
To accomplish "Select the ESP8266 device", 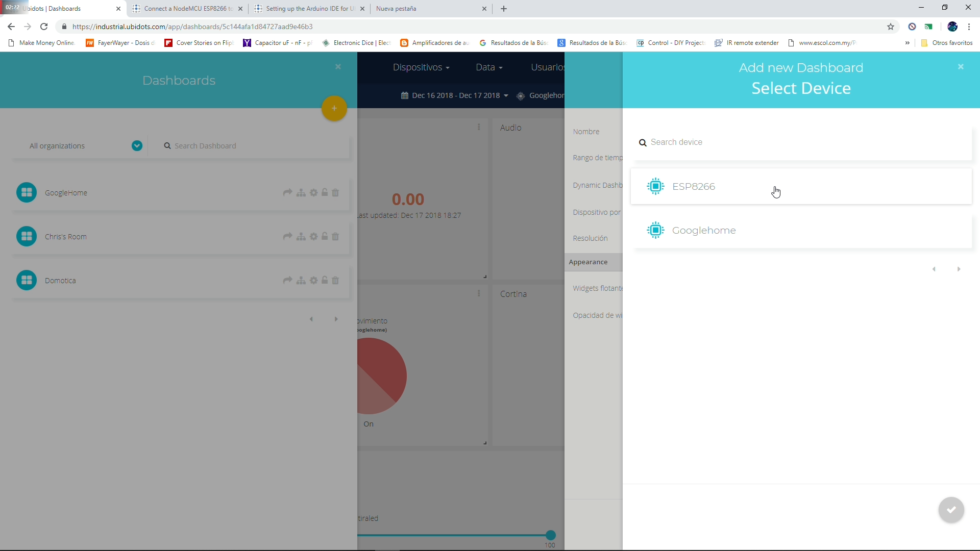I will (x=801, y=186).
